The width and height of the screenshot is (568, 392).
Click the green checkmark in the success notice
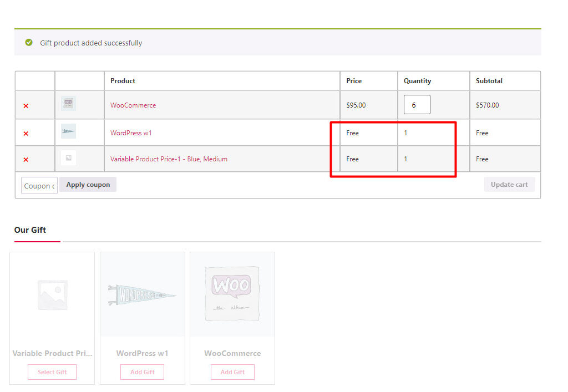[28, 42]
